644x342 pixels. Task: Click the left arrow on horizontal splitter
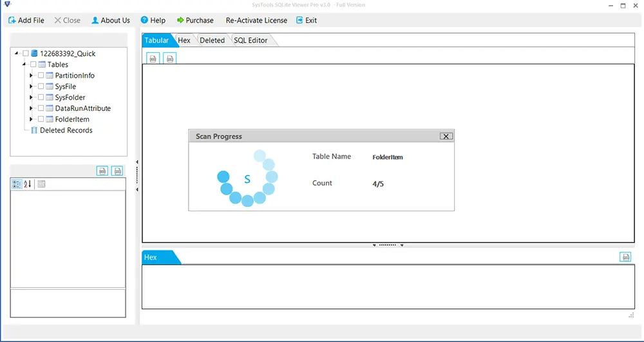point(375,245)
